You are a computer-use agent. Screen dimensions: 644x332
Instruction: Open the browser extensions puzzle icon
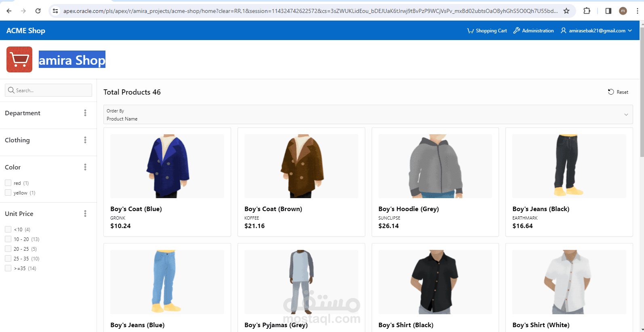587,11
